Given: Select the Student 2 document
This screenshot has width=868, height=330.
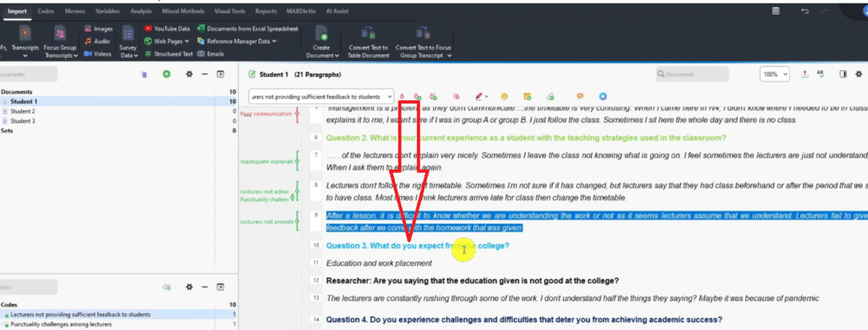Looking at the screenshot, I should point(119,111).
